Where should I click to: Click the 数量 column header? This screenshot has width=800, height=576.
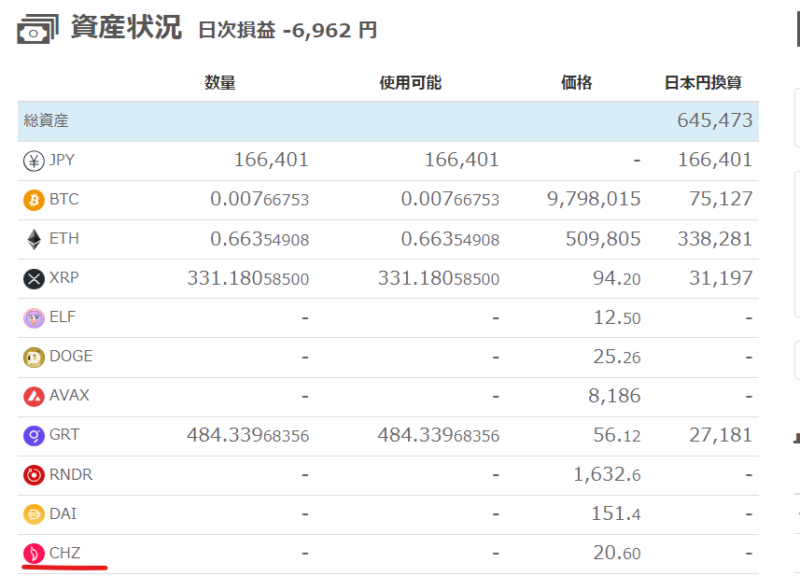[x=220, y=82]
